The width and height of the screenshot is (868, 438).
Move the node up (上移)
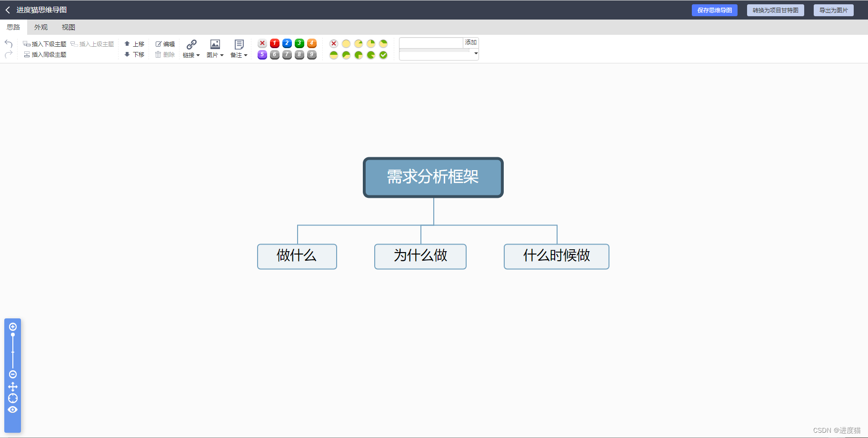134,44
